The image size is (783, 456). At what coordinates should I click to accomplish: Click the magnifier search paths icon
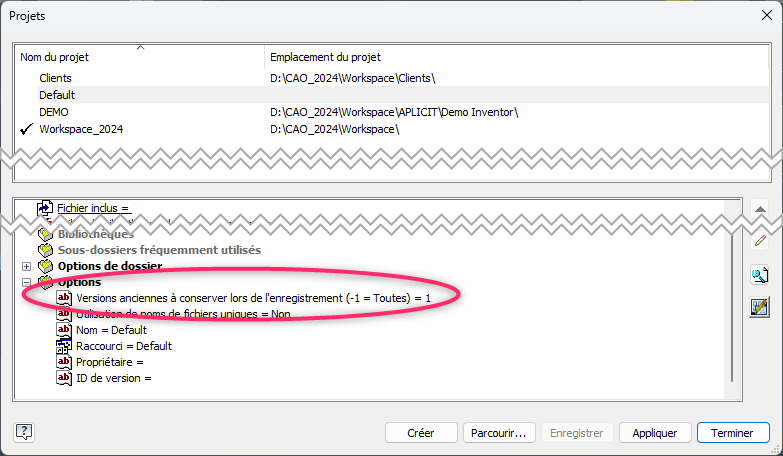[760, 275]
